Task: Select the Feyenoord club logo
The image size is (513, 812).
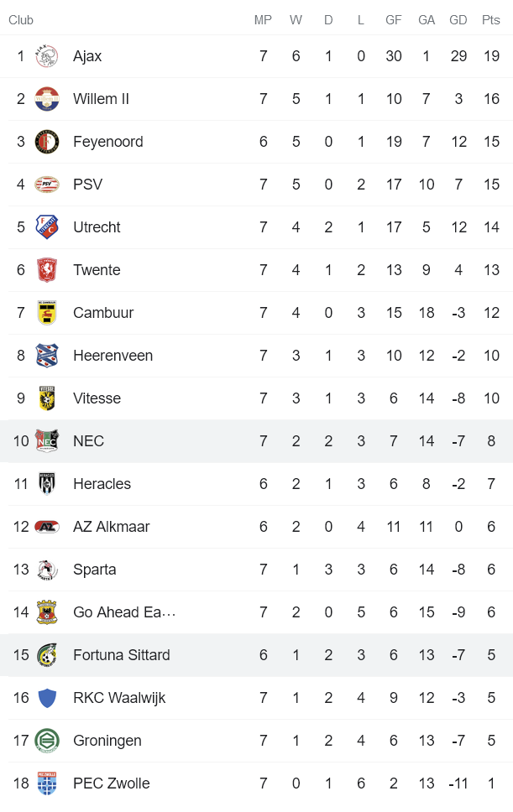Action: pos(47,142)
